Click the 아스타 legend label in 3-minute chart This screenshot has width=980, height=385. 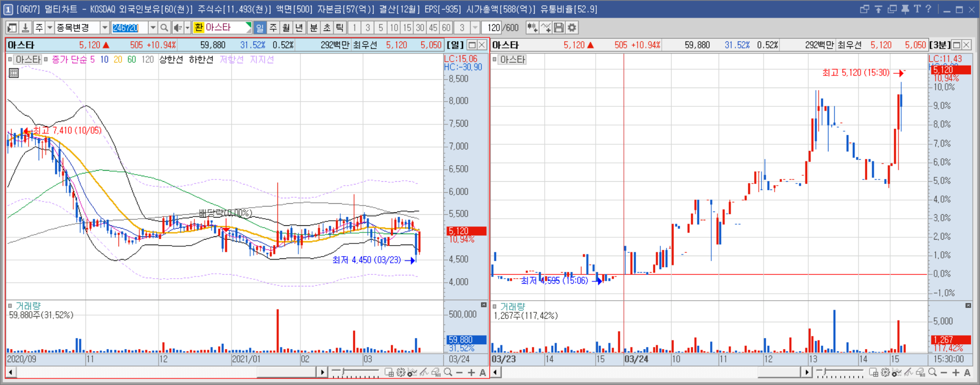tap(512, 59)
